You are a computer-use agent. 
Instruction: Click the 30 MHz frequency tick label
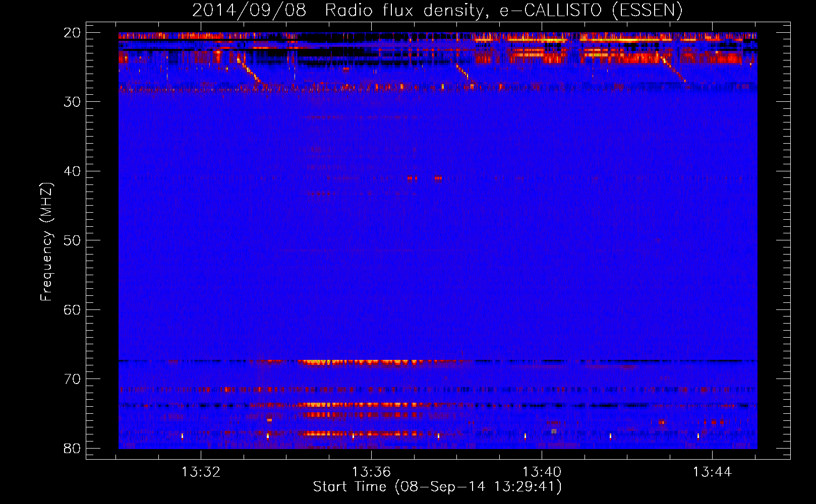72,102
